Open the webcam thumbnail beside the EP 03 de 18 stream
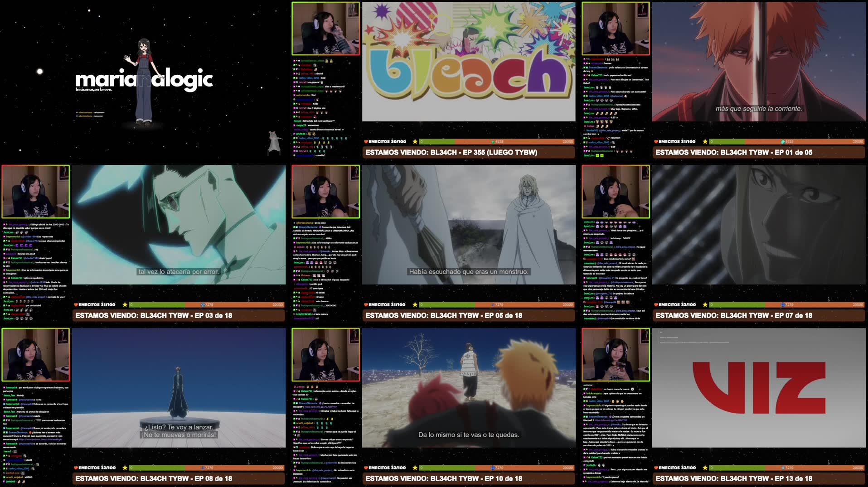 click(x=35, y=192)
